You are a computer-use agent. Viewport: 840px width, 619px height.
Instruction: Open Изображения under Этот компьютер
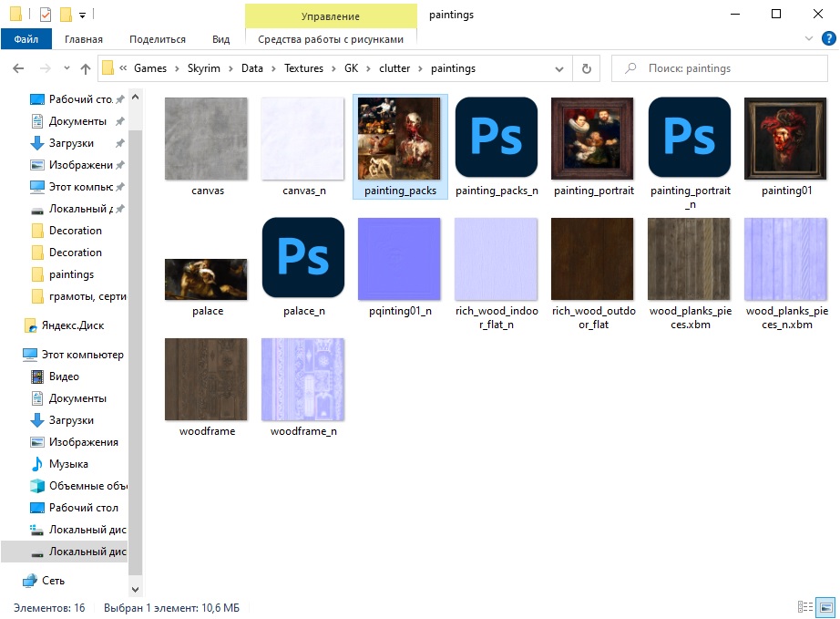[x=75, y=442]
